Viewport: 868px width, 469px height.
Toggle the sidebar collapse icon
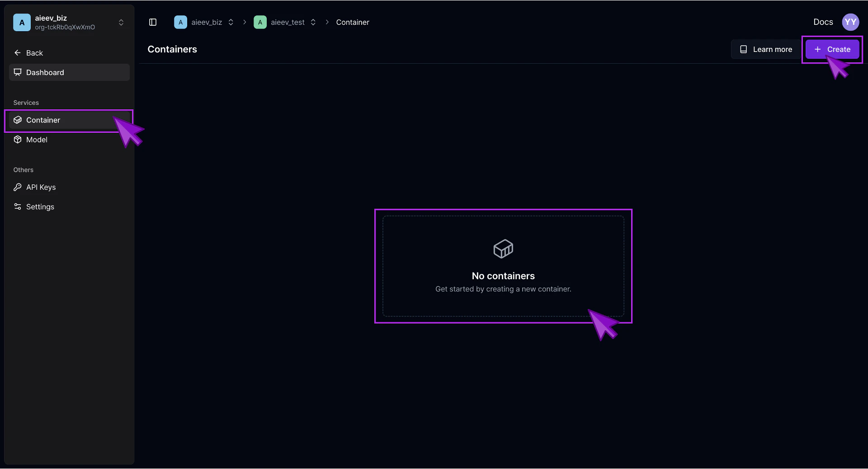point(153,22)
